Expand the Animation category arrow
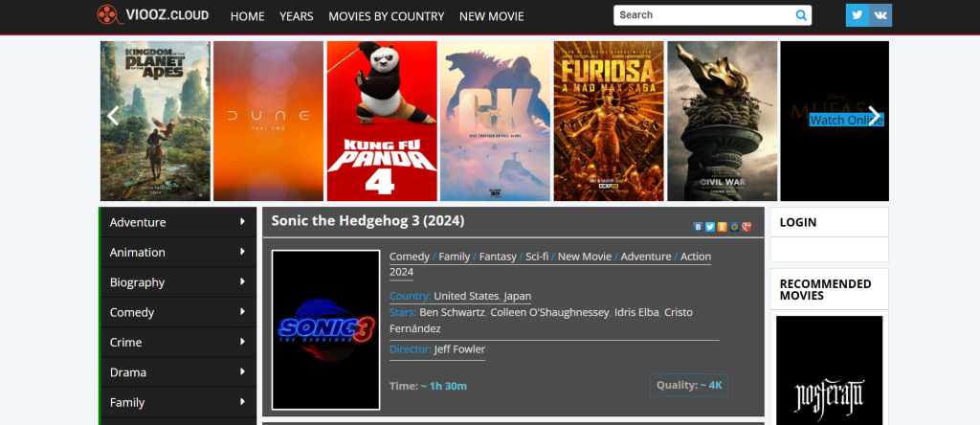980x425 pixels. pos(242,251)
